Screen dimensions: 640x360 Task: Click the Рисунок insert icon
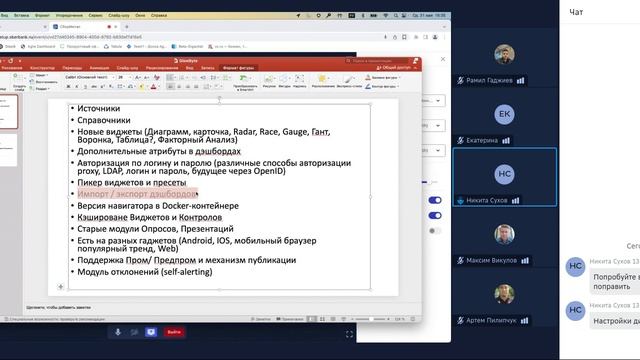click(269, 81)
